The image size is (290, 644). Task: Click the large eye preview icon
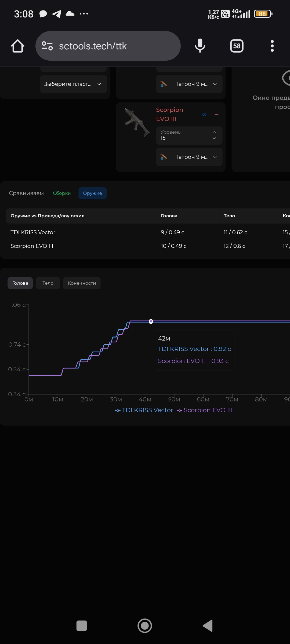point(286,78)
